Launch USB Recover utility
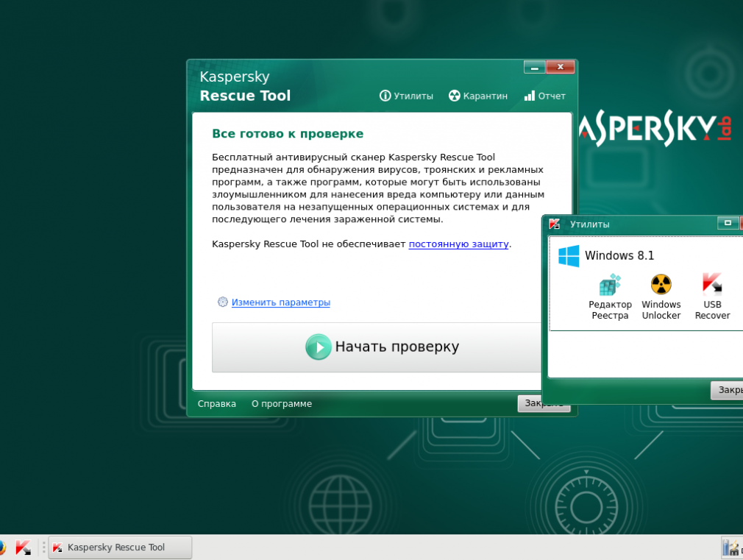Image resolution: width=743 pixels, height=560 pixels. pyautogui.click(x=712, y=297)
